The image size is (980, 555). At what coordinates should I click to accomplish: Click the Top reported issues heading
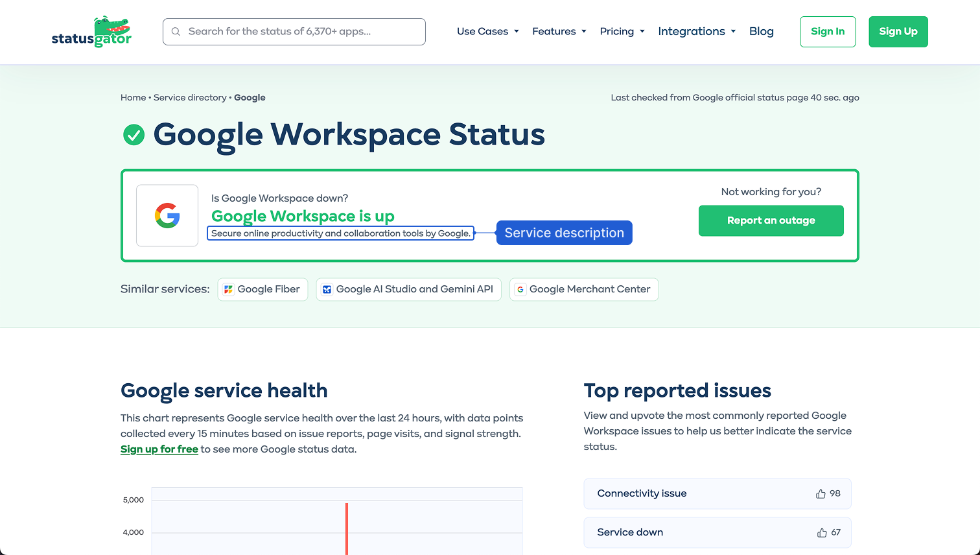(677, 390)
